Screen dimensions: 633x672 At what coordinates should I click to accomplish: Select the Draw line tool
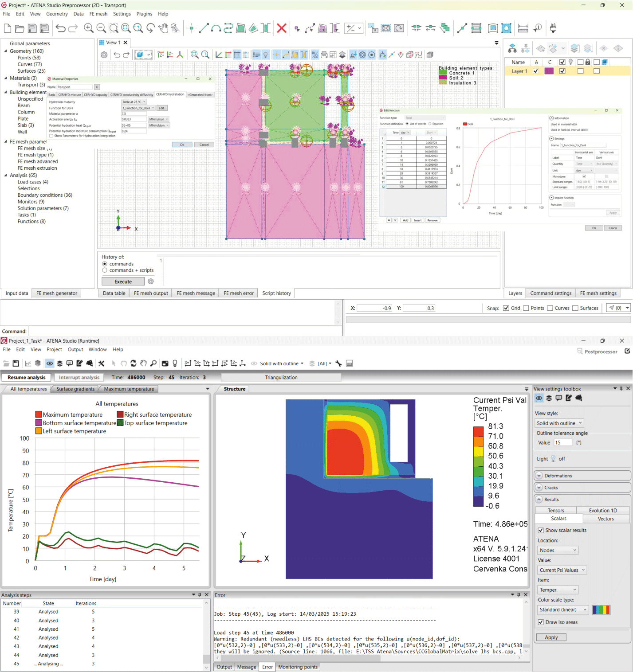[204, 28]
